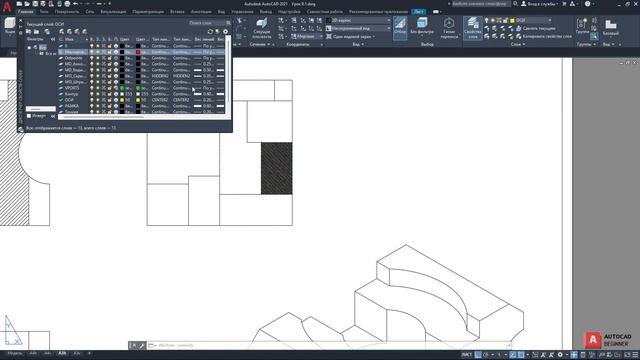Click the Свойства слоя layer properties button
640x360 pixels.
[x=473, y=28]
